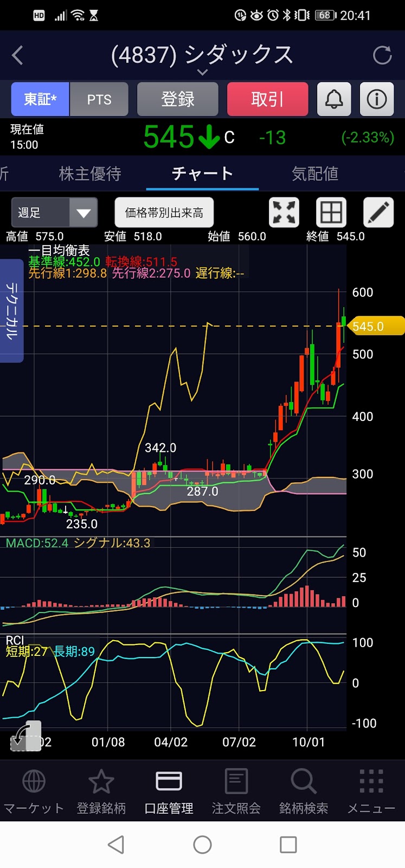
Task: Tap the chart rotate icon
Action: pos(26,736)
